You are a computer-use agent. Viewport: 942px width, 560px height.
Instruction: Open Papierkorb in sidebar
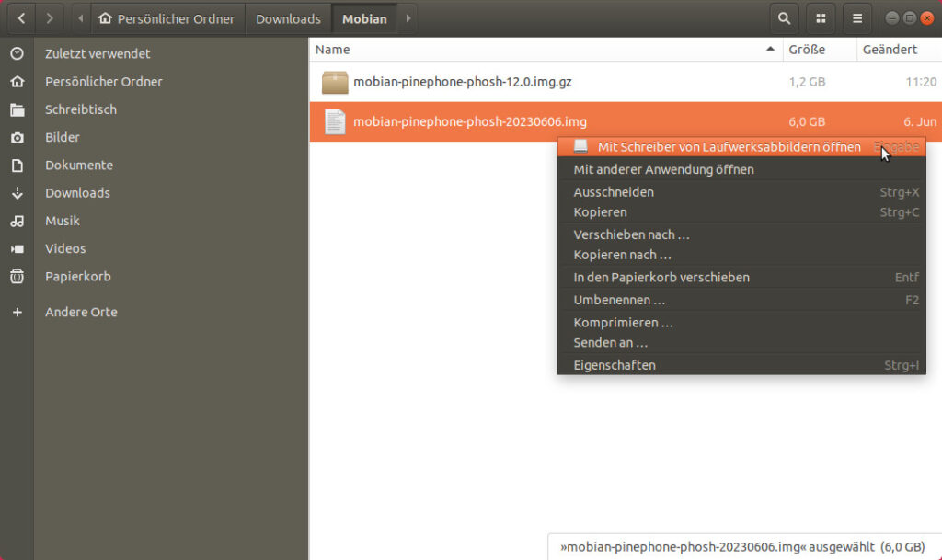pos(77,276)
